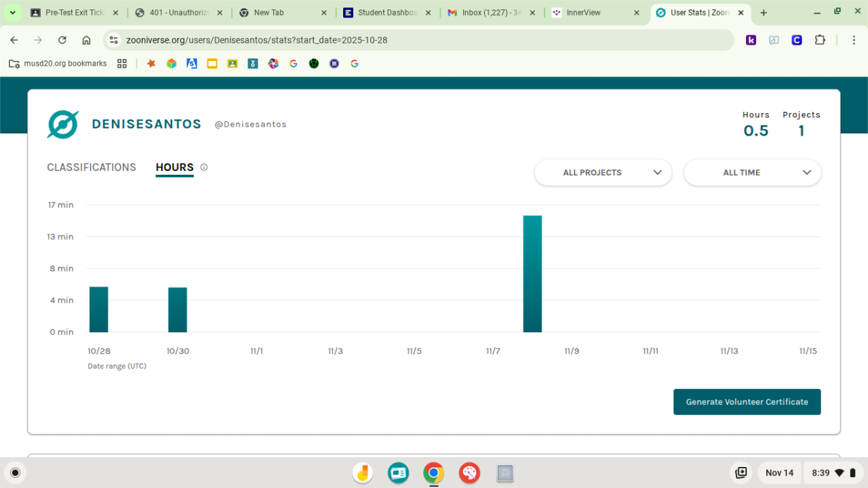
Task: Expand the ALL TIME date range dropdown
Action: 753,172
